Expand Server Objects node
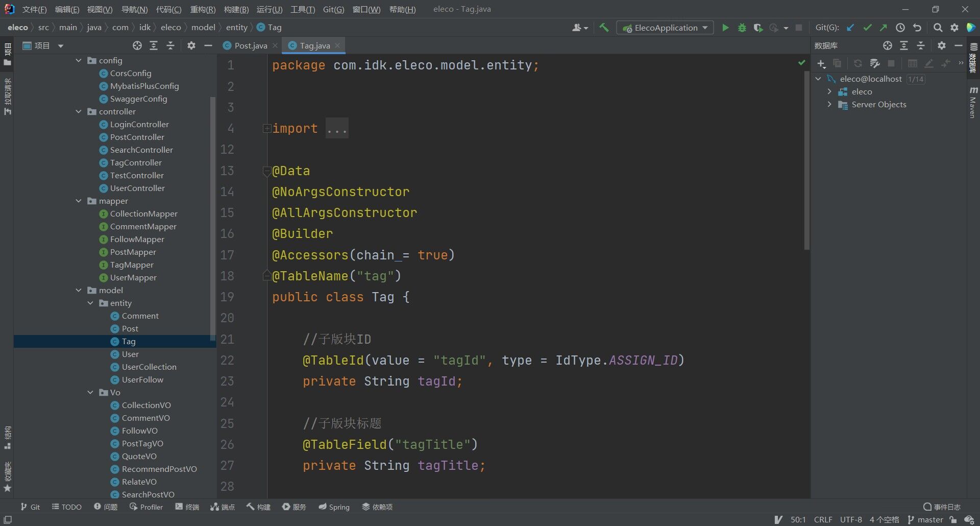The width and height of the screenshot is (980, 526). tap(829, 104)
